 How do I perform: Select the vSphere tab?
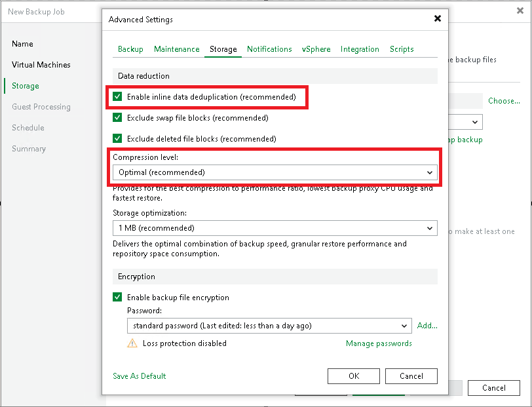[x=316, y=49]
